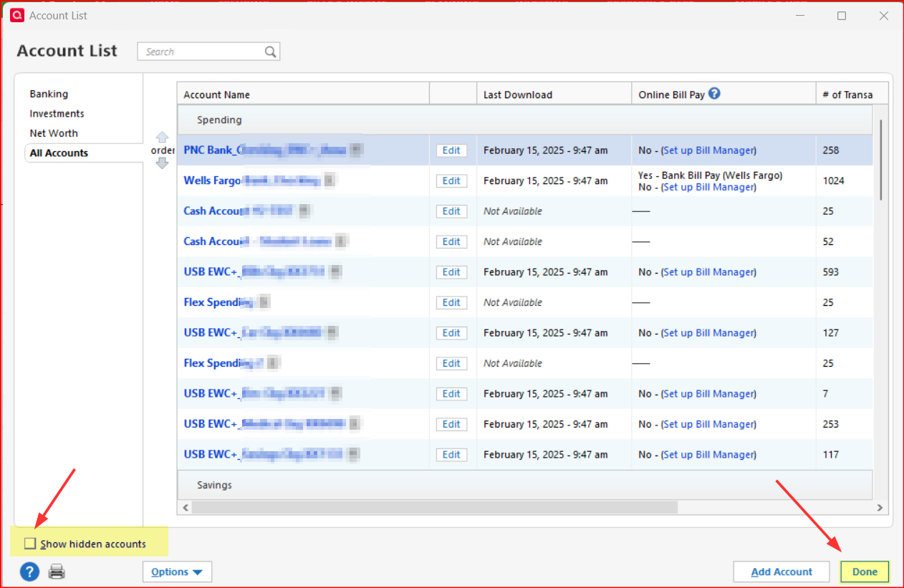Click the Online Bill Pay column header
904x588 pixels.
(723, 95)
